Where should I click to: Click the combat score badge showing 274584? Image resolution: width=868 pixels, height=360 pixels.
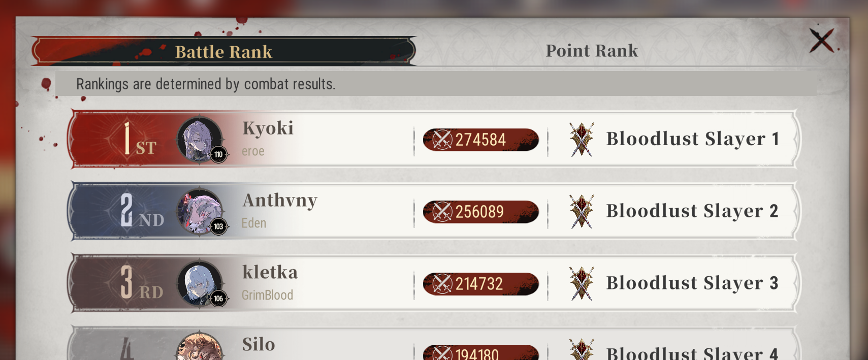pos(480,140)
